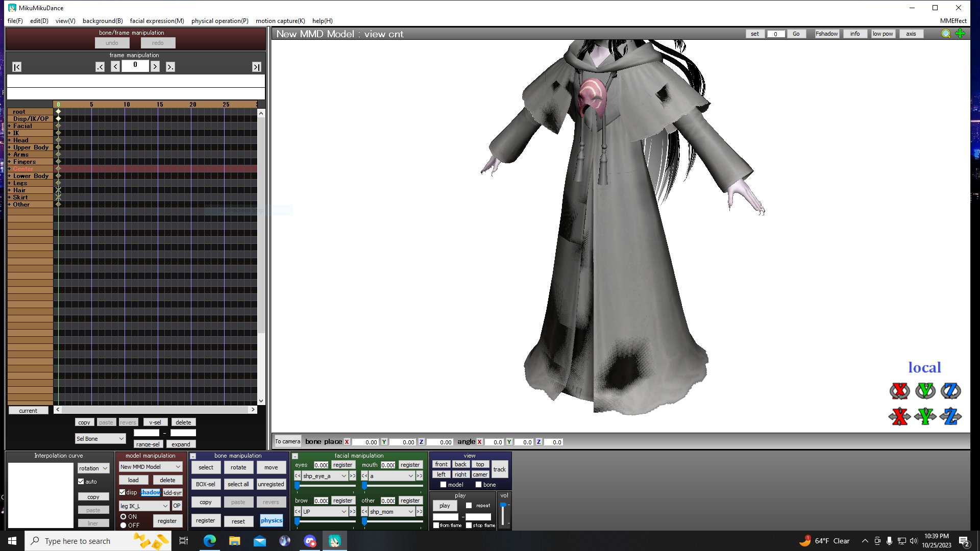Viewport: 980px width, 551px height.
Task: Open OBS Studio from the taskbar
Action: point(285,541)
